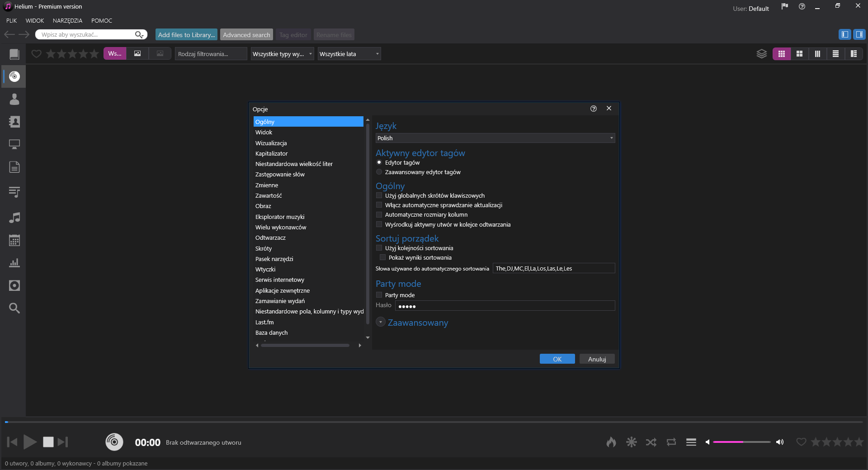Switch to the detail list view
The width and height of the screenshot is (868, 470).
(x=854, y=54)
